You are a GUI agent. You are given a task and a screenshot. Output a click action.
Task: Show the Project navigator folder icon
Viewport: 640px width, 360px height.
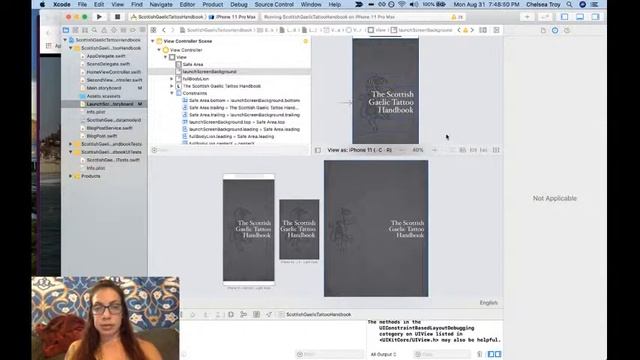click(x=66, y=30)
